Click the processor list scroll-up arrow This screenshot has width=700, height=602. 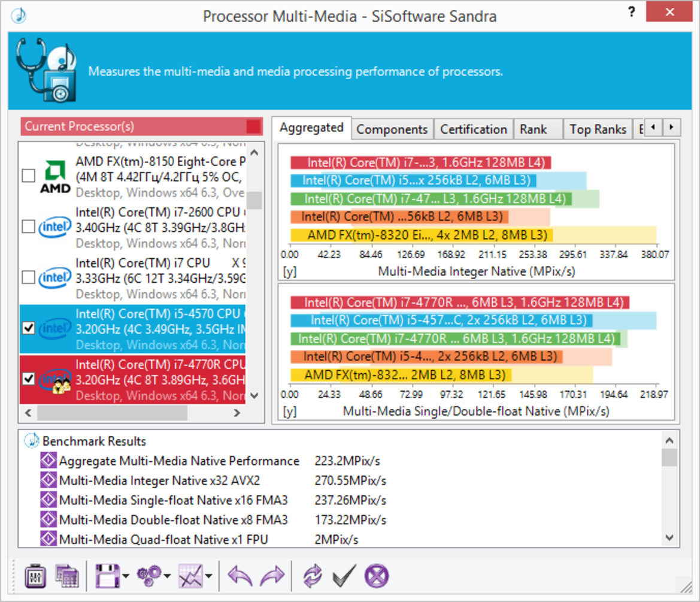tap(254, 153)
